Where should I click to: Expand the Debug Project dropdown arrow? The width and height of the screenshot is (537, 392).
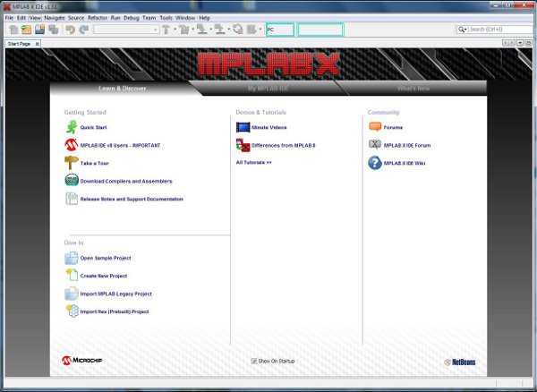click(260, 30)
